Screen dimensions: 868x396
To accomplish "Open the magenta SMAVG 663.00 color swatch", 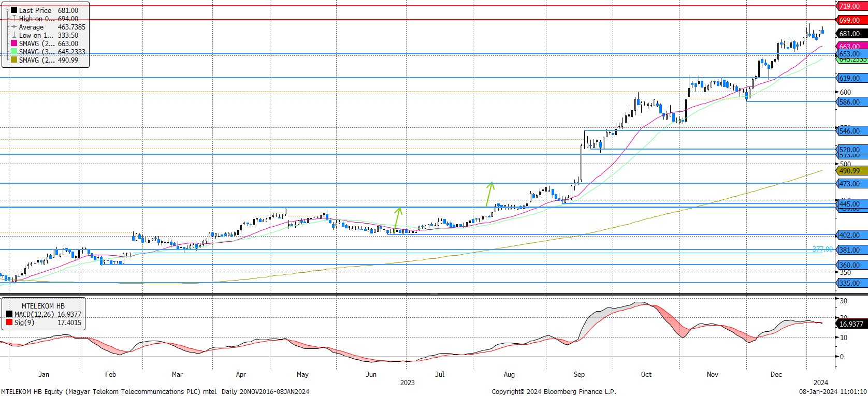I will [x=14, y=43].
